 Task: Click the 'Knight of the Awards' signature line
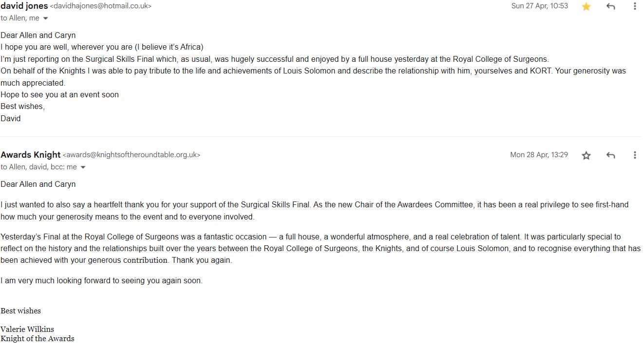(38, 339)
